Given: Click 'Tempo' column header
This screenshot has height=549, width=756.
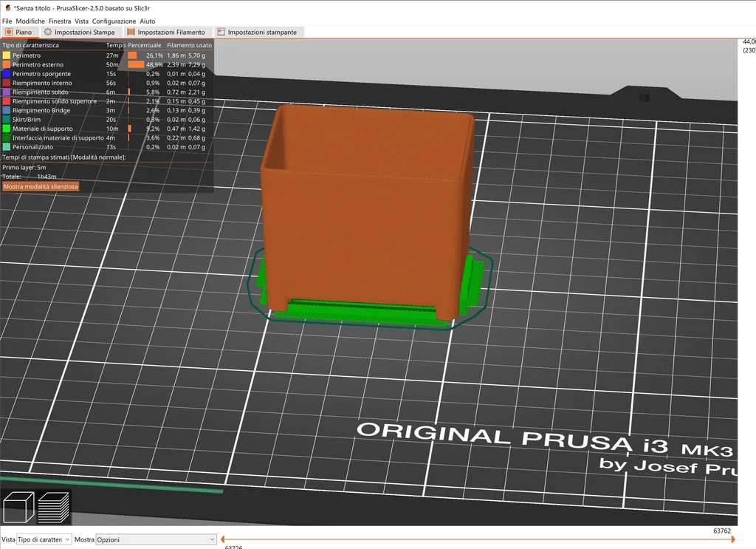Looking at the screenshot, I should [x=116, y=45].
